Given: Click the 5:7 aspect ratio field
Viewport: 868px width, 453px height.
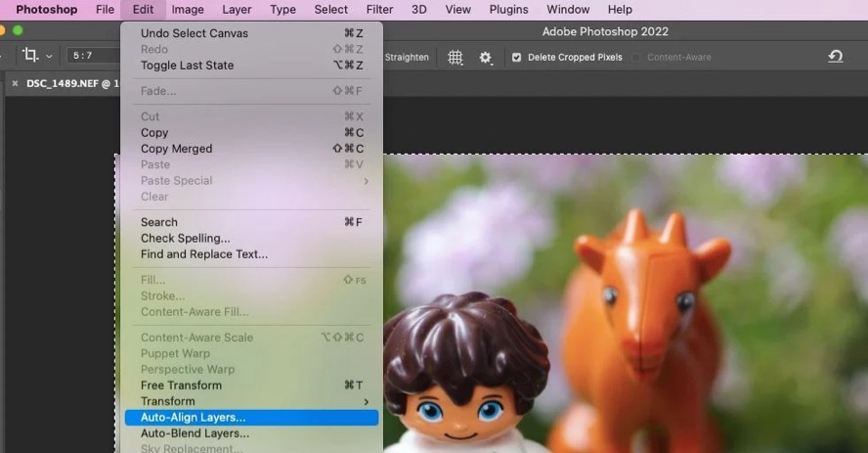Looking at the screenshot, I should point(93,56).
